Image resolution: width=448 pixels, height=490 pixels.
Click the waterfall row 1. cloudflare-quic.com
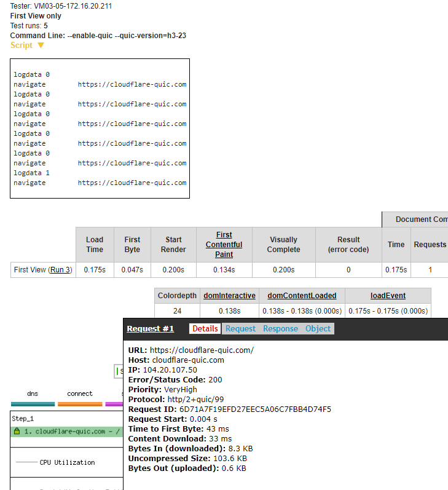pos(67,432)
